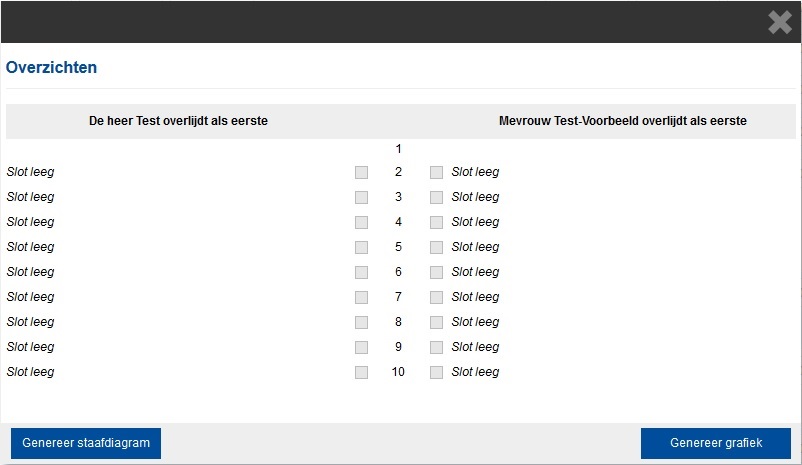
Task: Click the Mevrouw Test-Voorbeeld overlijdt als eerste header
Action: 622,121
